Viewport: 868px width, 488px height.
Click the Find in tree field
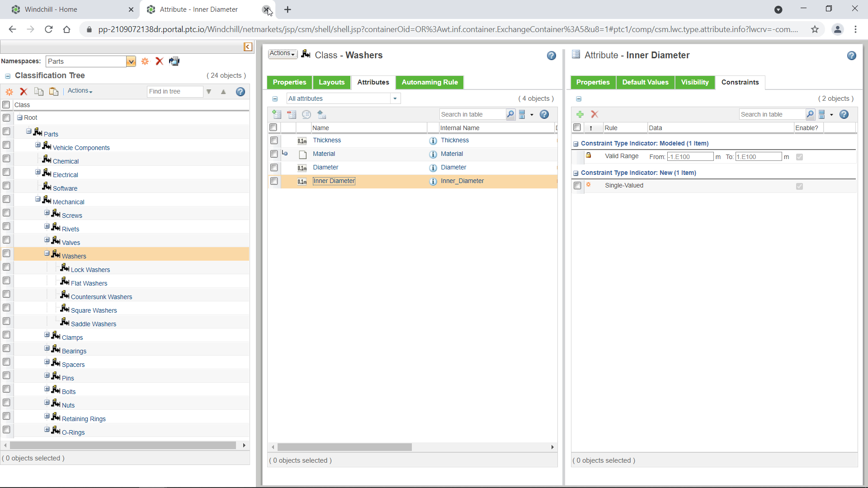coord(175,91)
